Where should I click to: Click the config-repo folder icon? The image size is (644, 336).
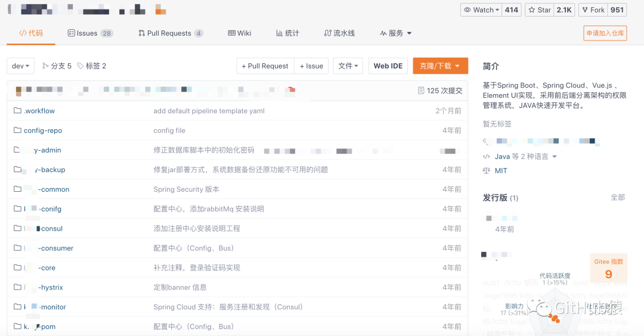(x=17, y=130)
